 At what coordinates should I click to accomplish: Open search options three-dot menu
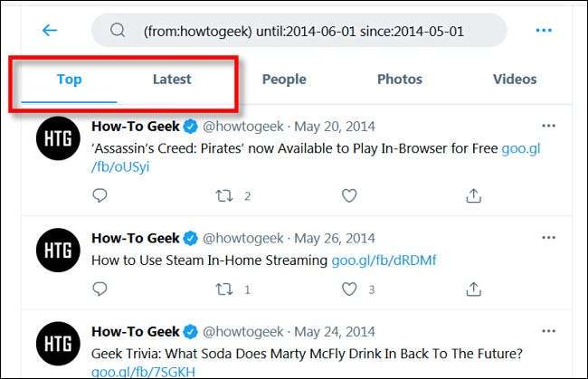(x=544, y=31)
